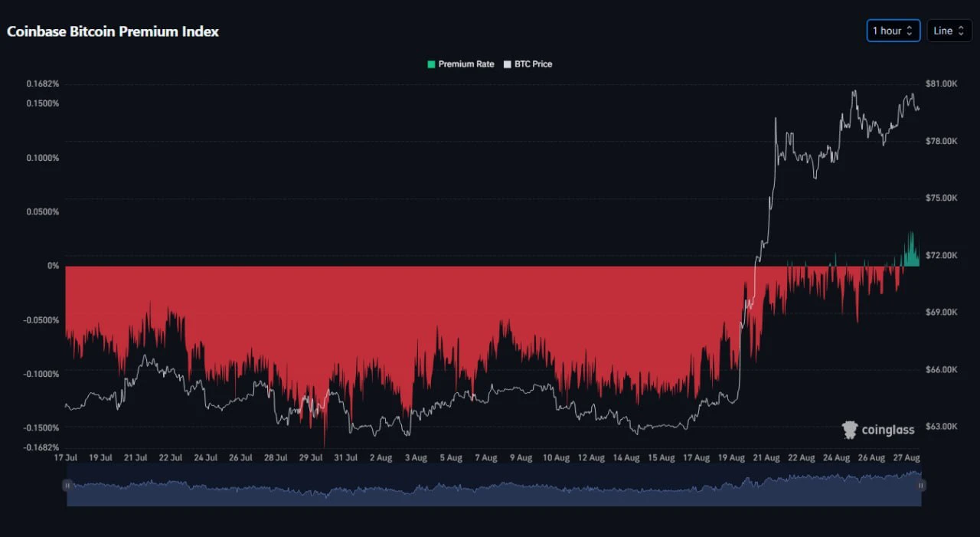Toggle the BTC Price legend series
This screenshot has height=537, width=980.
pyautogui.click(x=528, y=64)
